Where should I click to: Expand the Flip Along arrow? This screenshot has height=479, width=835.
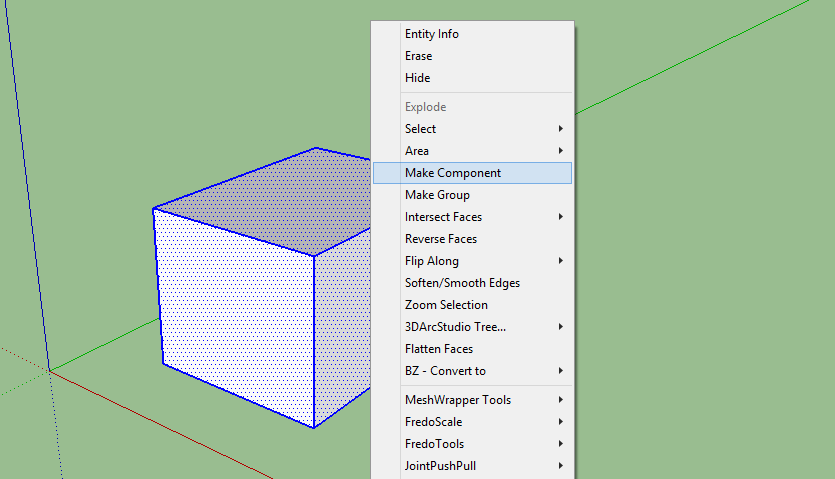[561, 261]
